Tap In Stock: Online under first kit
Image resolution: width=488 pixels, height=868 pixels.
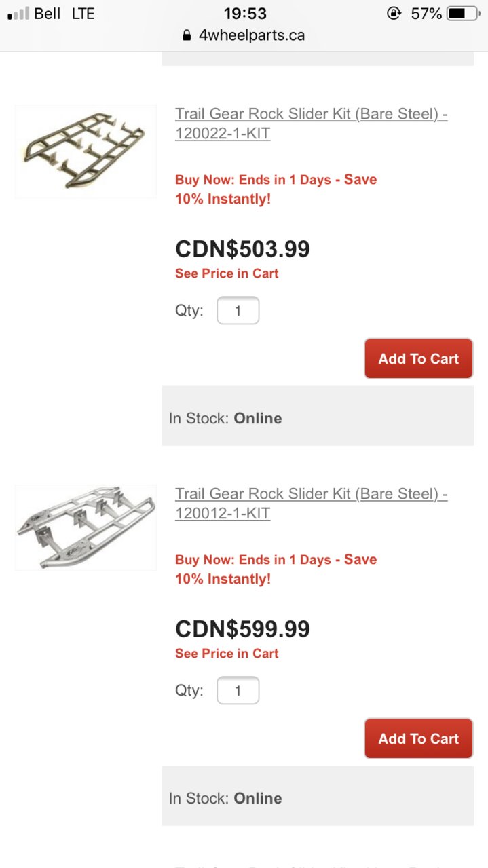pyautogui.click(x=225, y=418)
